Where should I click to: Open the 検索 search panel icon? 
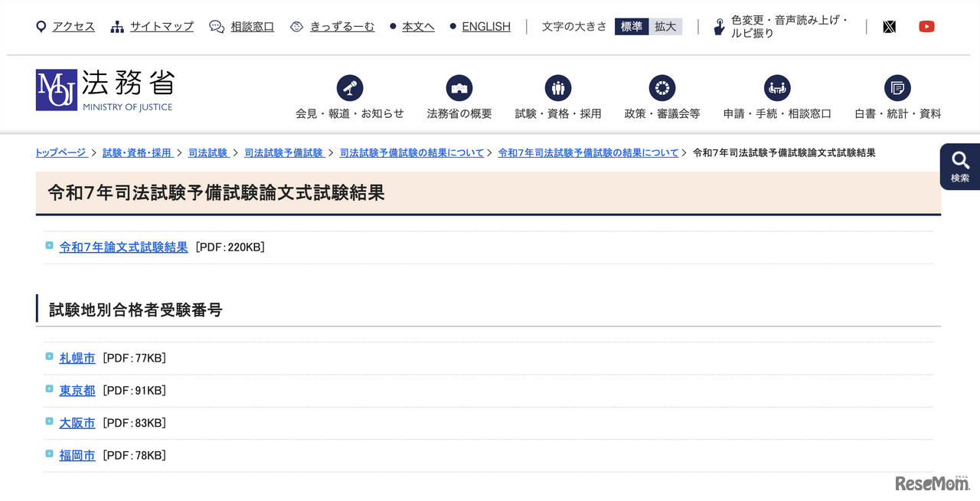[x=959, y=162]
